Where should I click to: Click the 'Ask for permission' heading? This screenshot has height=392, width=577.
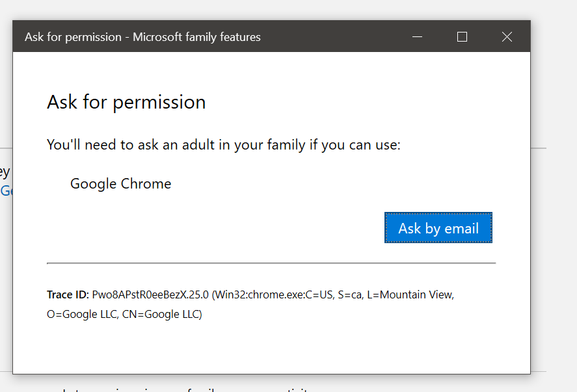pos(126,102)
